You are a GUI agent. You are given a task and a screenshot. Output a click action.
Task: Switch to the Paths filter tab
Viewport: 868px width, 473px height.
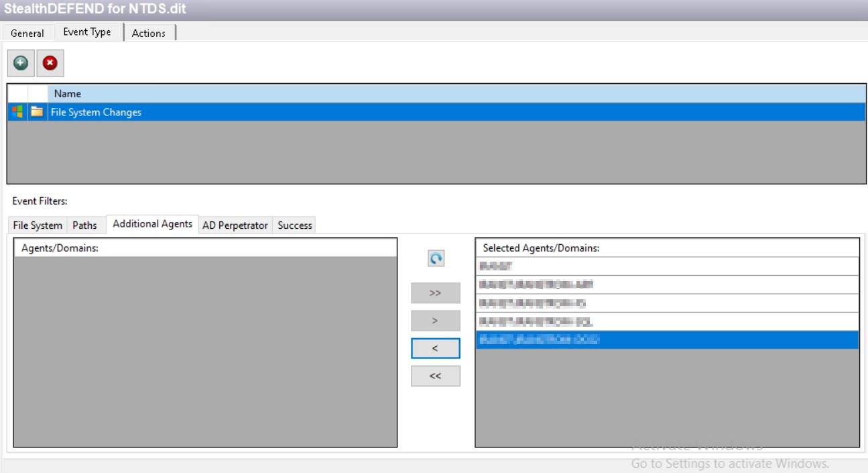(x=84, y=225)
